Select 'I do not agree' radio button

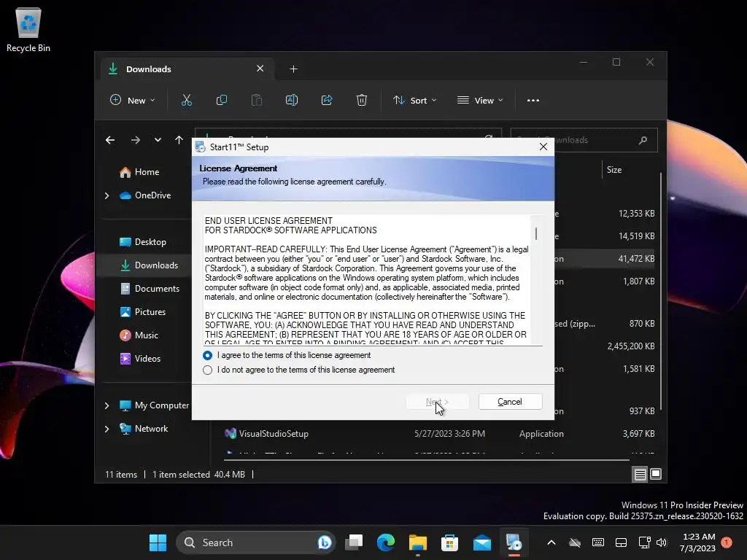click(x=207, y=370)
